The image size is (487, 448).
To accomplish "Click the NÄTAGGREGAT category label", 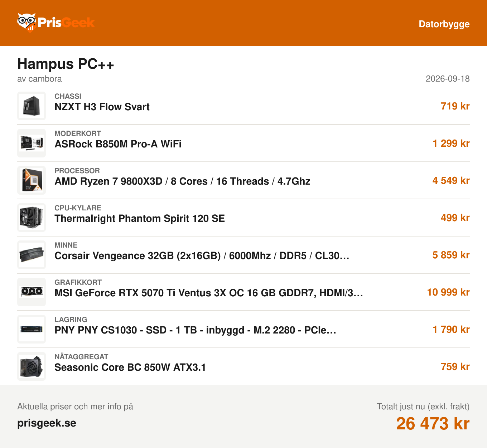I will [81, 357].
